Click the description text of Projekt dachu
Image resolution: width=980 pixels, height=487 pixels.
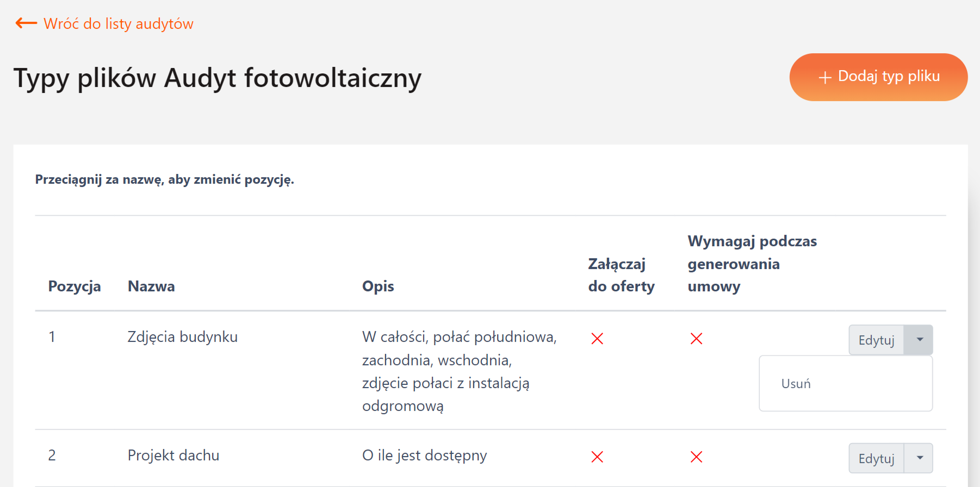click(424, 455)
